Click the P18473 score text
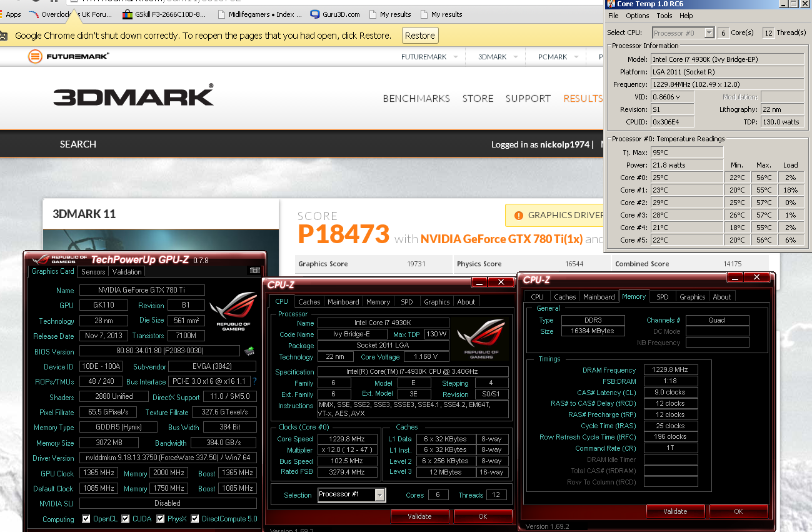Viewport: 812px width, 532px height. pyautogui.click(x=343, y=234)
